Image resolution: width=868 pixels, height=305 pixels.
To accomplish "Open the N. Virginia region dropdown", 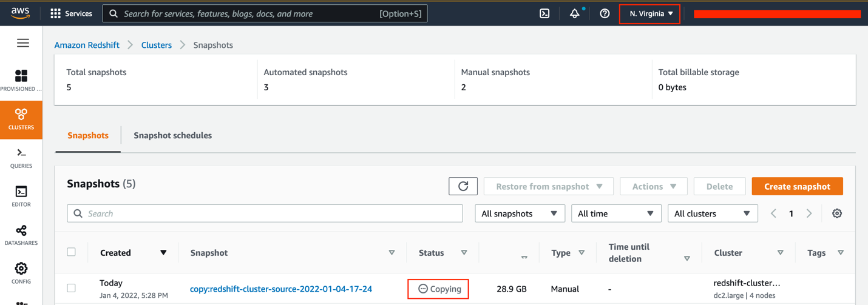I will 650,13.
